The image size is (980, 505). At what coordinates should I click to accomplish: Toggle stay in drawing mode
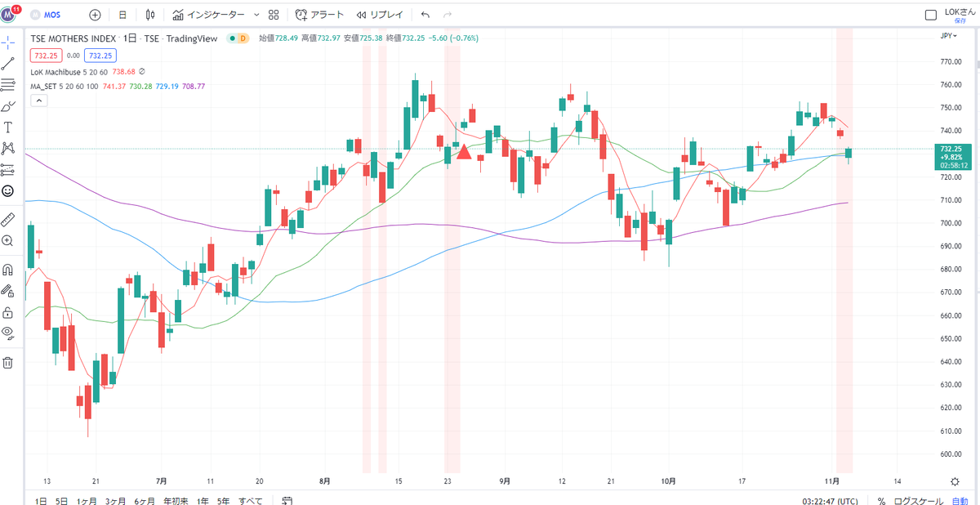(x=7, y=290)
